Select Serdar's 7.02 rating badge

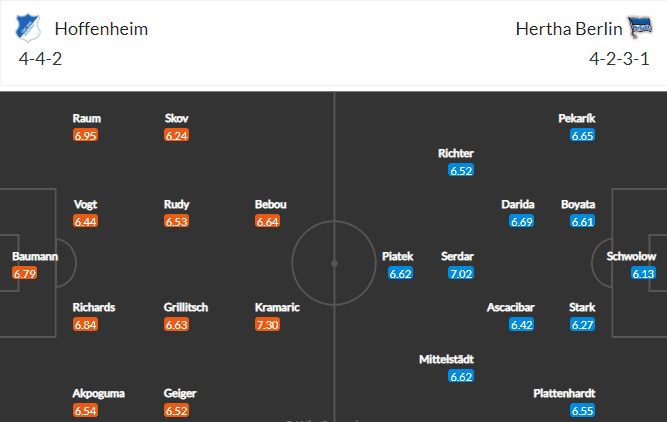tap(461, 273)
